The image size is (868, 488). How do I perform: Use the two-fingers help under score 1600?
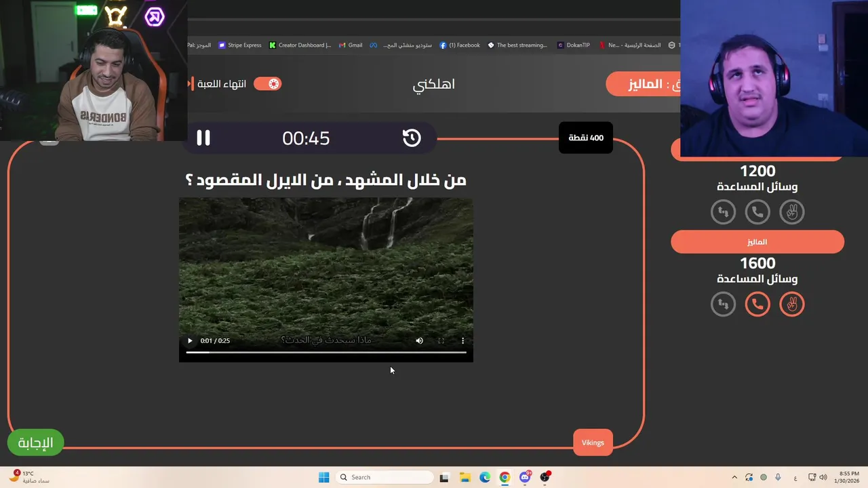(792, 304)
